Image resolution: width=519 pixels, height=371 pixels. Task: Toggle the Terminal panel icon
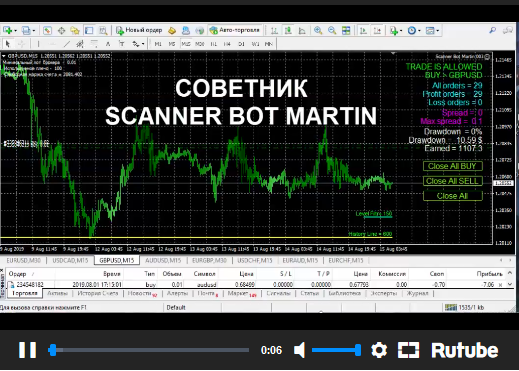(89, 31)
